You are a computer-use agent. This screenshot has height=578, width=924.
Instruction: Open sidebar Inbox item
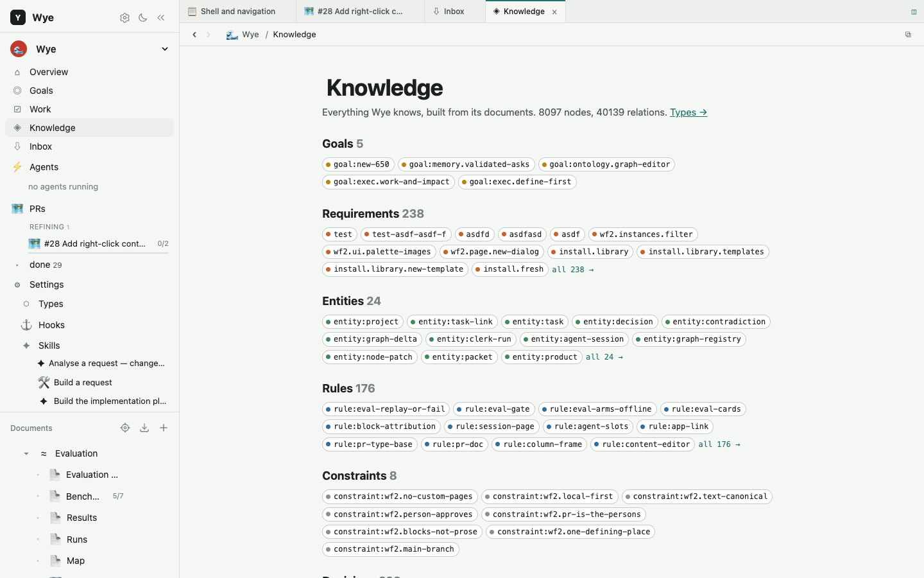[89, 146]
